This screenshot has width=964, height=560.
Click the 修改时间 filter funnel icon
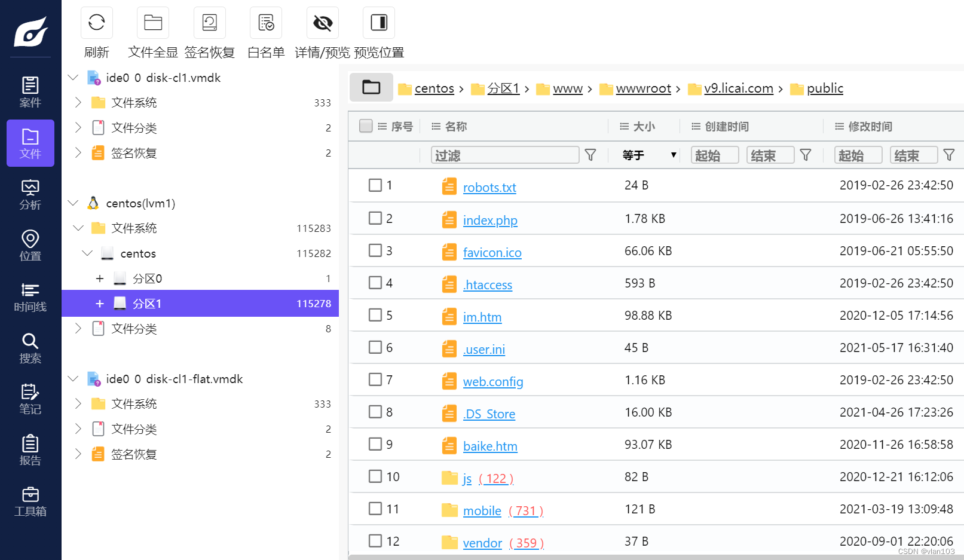[x=949, y=155]
